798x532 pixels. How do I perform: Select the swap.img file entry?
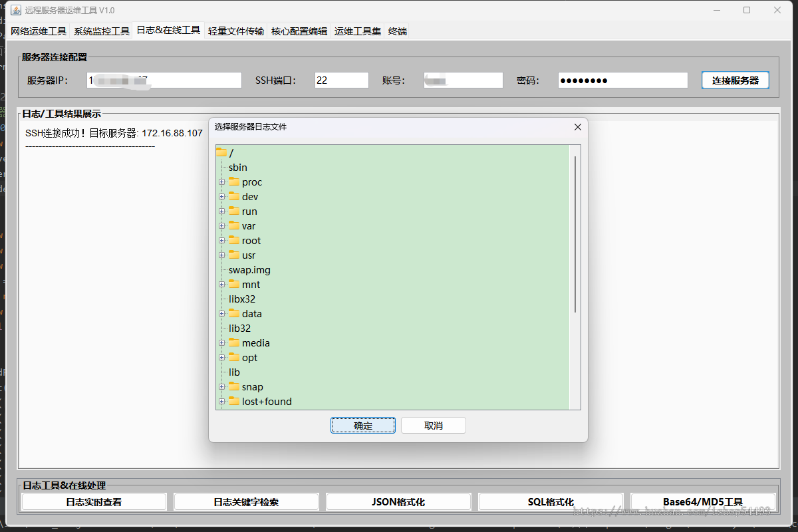[249, 270]
